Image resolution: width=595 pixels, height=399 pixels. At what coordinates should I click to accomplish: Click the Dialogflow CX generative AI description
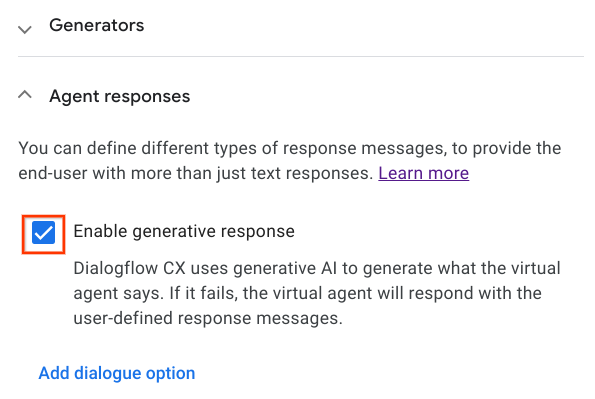pyautogui.click(x=317, y=293)
